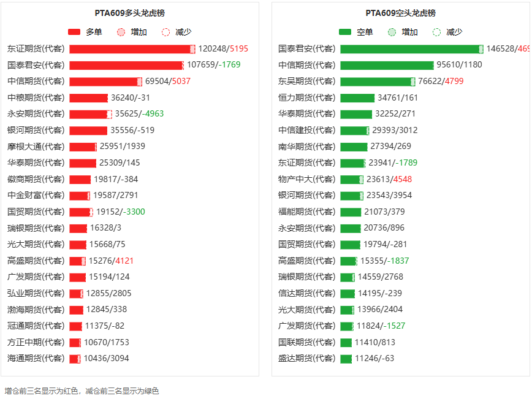The height and width of the screenshot is (401, 532).
Task: Toggle the red dashed 减少 legend circle
Action: [165, 32]
